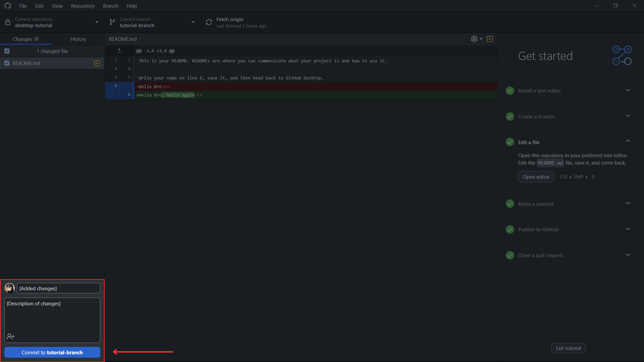Image resolution: width=644 pixels, height=362 pixels.
Task: Open the Current repository dropdown
Action: (52, 22)
